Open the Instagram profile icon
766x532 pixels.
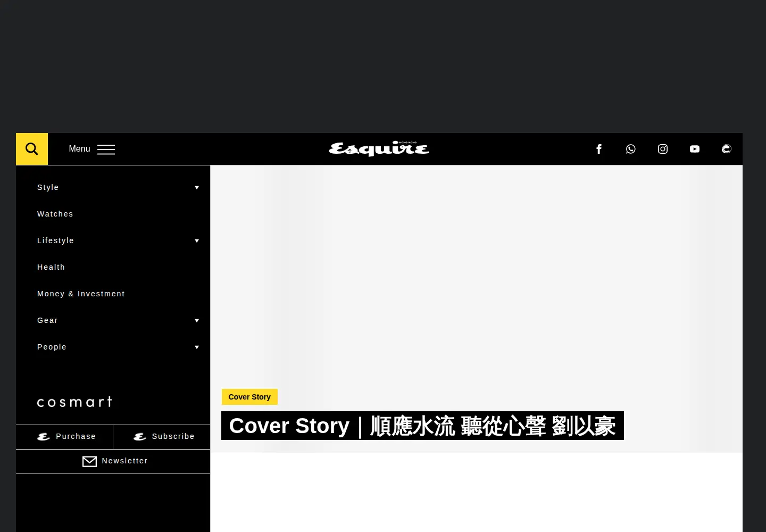pos(663,149)
